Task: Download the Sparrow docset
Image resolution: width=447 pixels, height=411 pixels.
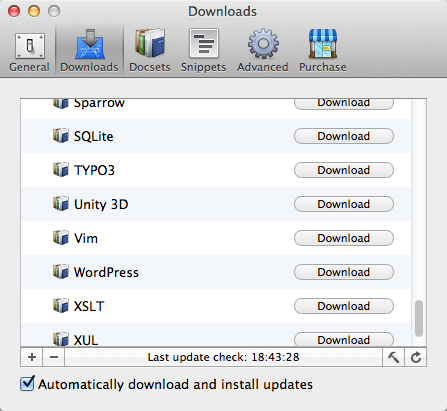Action: coord(344,104)
